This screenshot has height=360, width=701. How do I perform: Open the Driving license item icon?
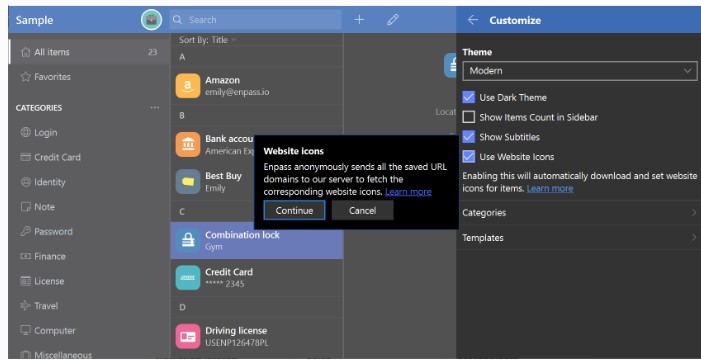point(188,336)
